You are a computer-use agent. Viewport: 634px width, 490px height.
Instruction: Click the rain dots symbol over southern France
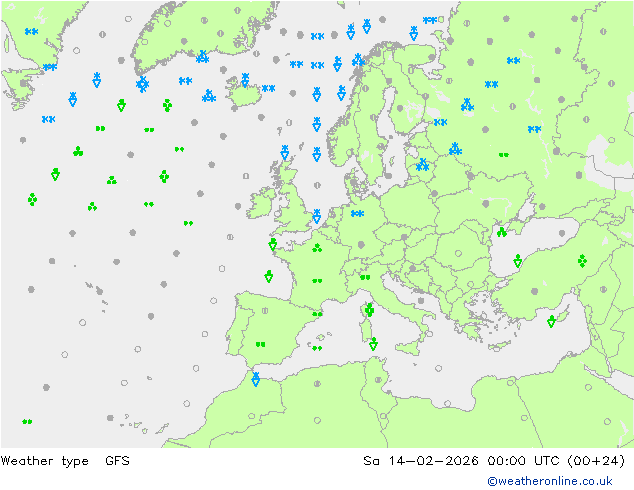317,281
